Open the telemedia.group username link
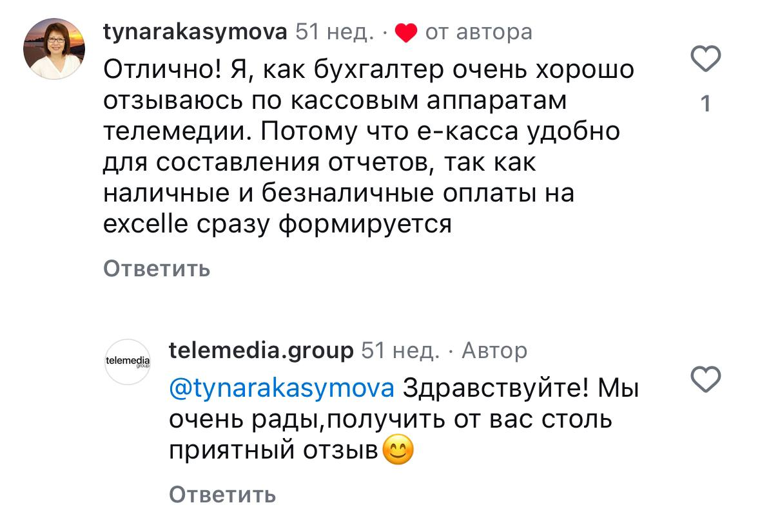 click(260, 350)
